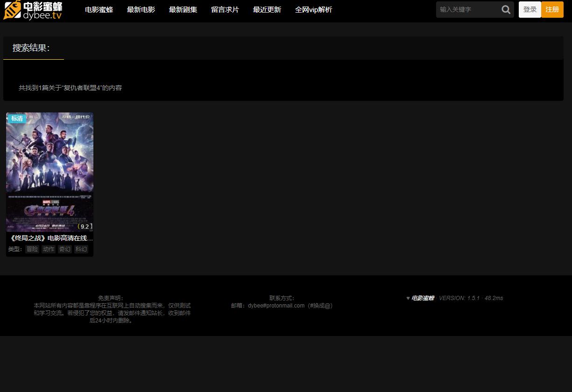Select the 科幻 genre tag
The image size is (572, 392).
tap(81, 249)
